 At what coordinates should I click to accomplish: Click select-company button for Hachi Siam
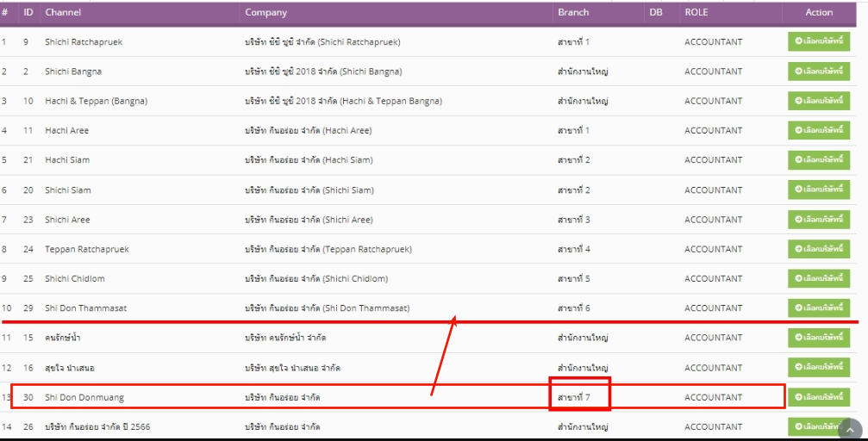[819, 160]
